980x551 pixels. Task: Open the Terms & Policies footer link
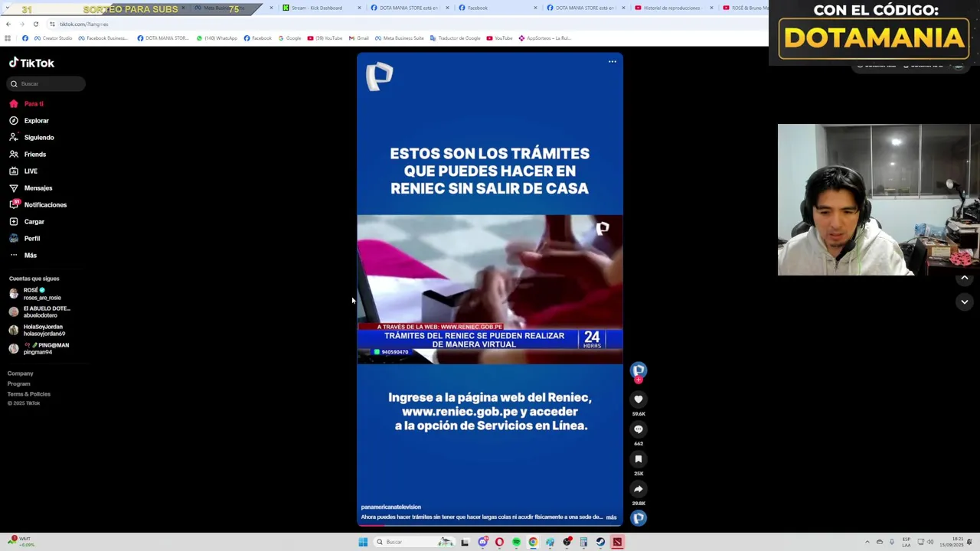(x=29, y=393)
